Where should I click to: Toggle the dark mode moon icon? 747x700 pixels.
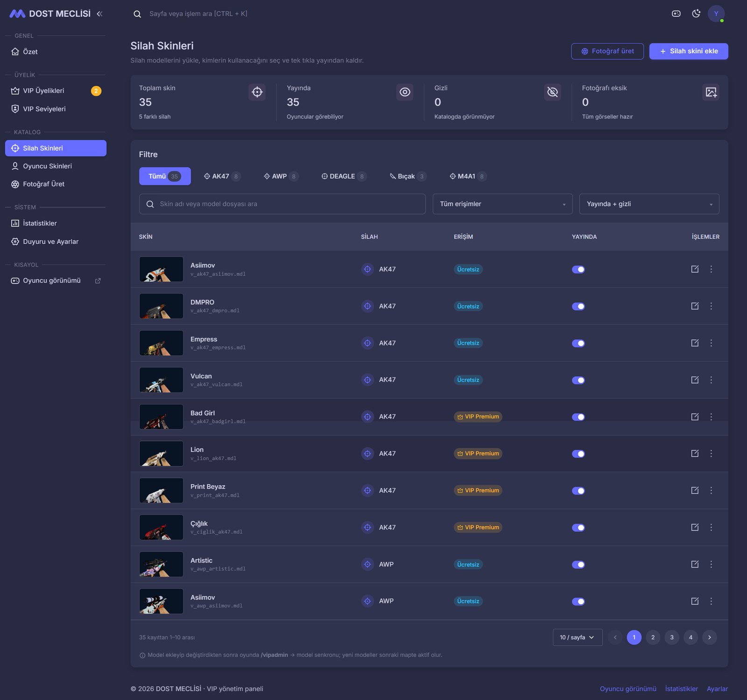pyautogui.click(x=696, y=14)
